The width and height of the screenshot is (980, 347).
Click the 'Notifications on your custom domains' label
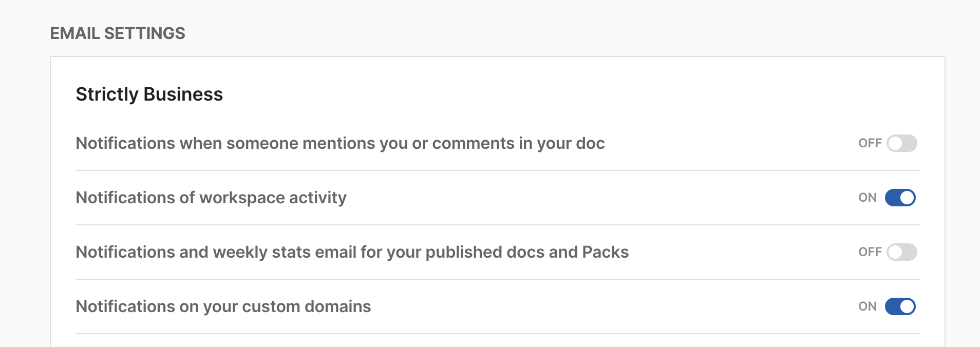(x=223, y=306)
